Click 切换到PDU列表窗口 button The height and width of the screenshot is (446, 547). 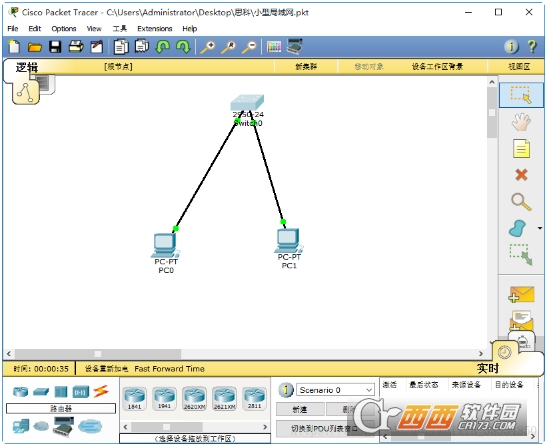324,429
